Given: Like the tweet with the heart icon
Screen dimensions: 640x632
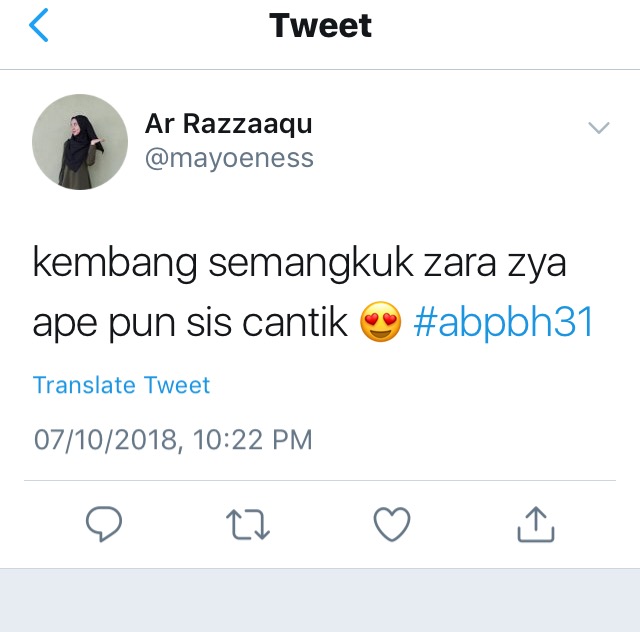Looking at the screenshot, I should click(392, 524).
